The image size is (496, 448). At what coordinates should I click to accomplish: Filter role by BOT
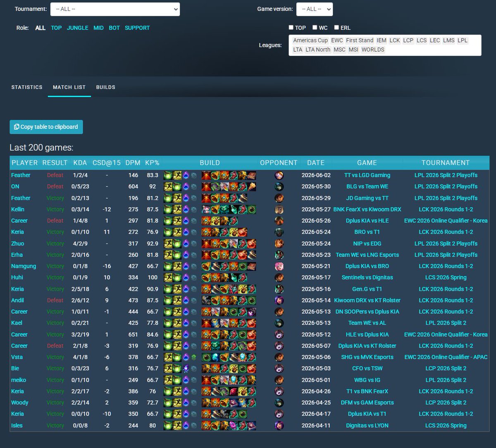(x=114, y=28)
